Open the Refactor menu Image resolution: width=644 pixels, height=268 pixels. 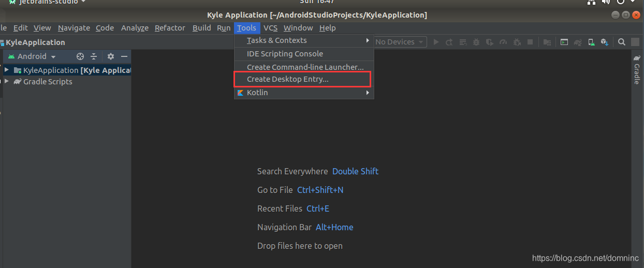170,28
